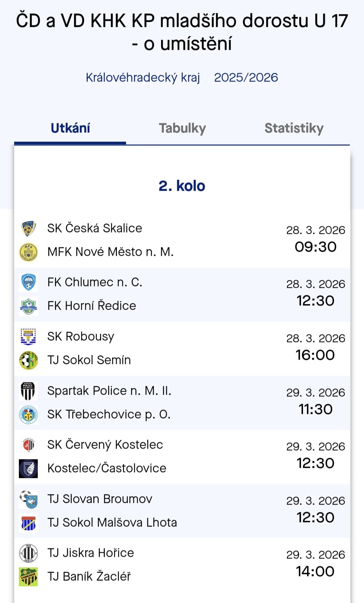Screen dimensions: 364x603
Task: Tap TJ Slovan Broumov crest
Action: click(28, 499)
